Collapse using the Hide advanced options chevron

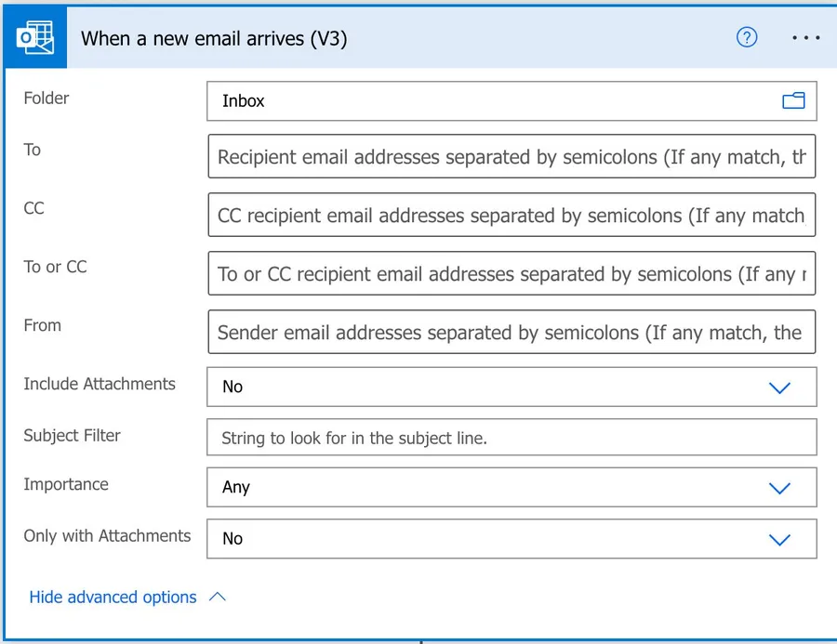pyautogui.click(x=218, y=598)
